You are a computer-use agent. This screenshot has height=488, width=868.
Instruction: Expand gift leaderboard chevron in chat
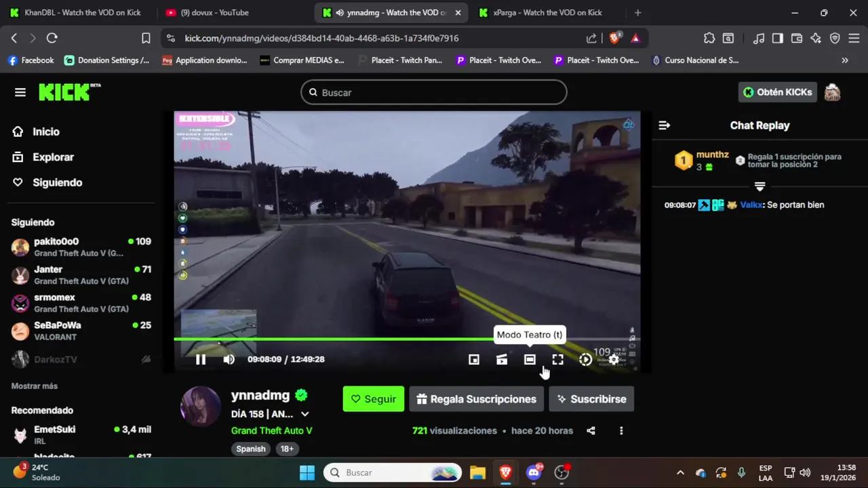[759, 186]
